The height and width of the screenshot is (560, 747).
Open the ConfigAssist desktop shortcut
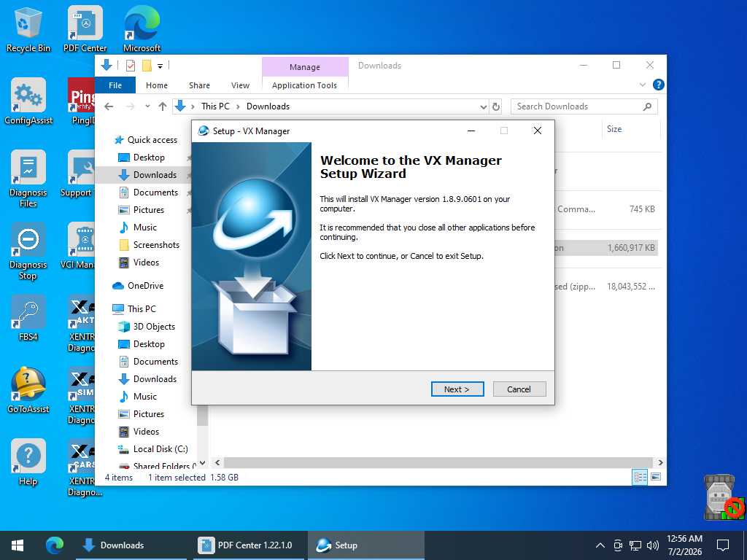pyautogui.click(x=28, y=102)
